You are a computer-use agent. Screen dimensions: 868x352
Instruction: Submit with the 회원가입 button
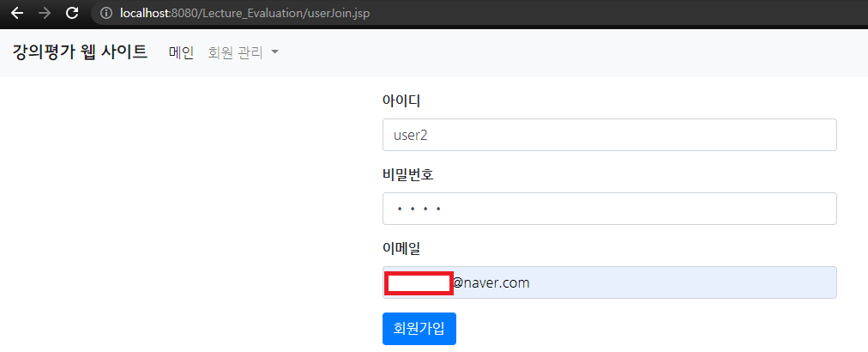point(419,329)
